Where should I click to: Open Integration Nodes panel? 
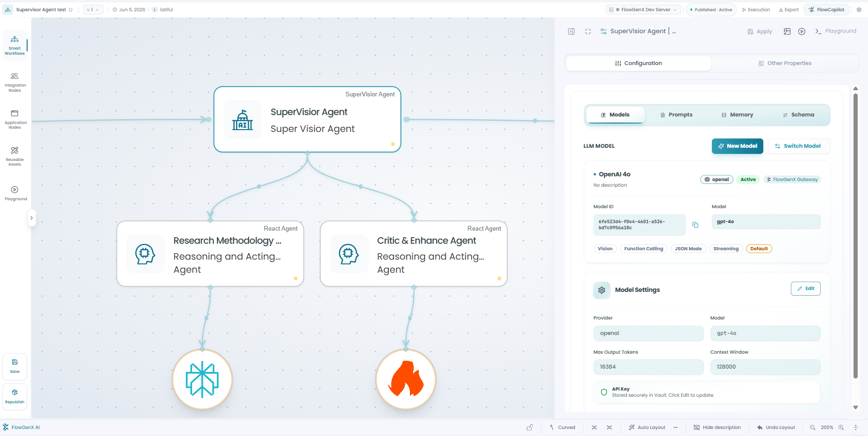14,82
